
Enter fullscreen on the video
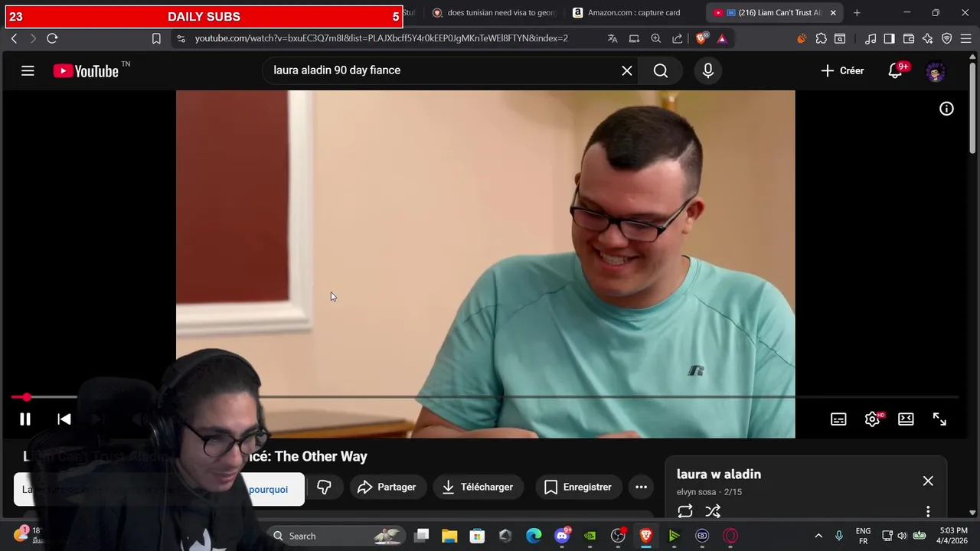(x=939, y=419)
